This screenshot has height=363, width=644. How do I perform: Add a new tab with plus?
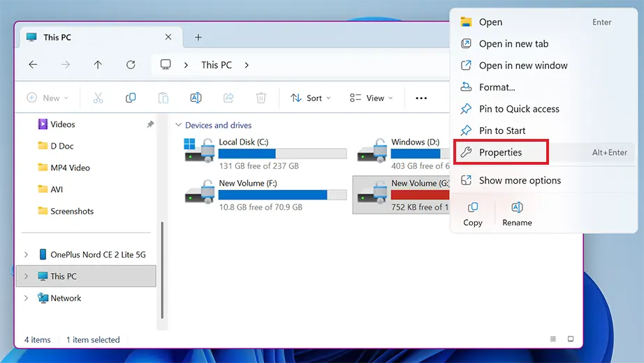(x=198, y=38)
